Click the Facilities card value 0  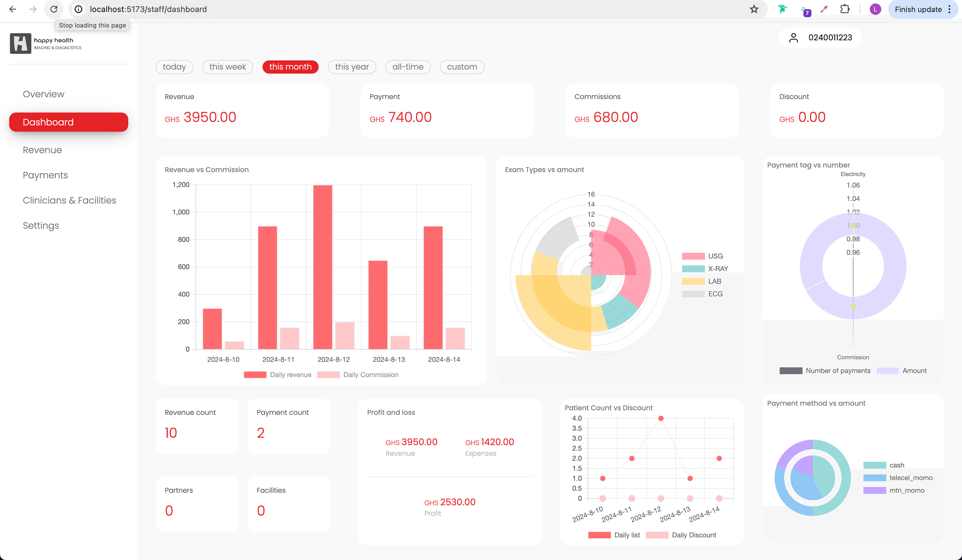tap(261, 511)
